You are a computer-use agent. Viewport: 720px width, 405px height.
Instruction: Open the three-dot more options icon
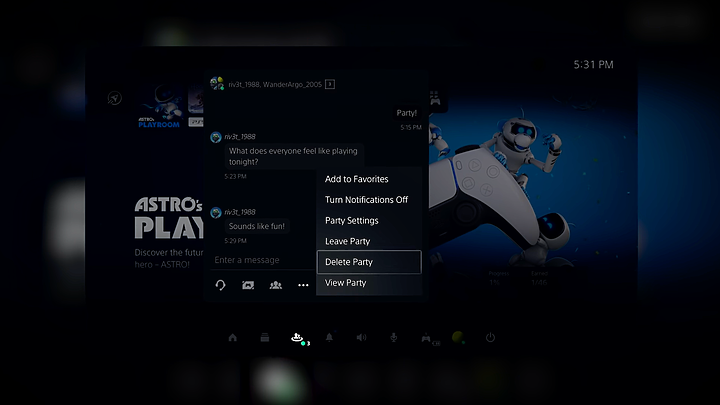point(303,285)
